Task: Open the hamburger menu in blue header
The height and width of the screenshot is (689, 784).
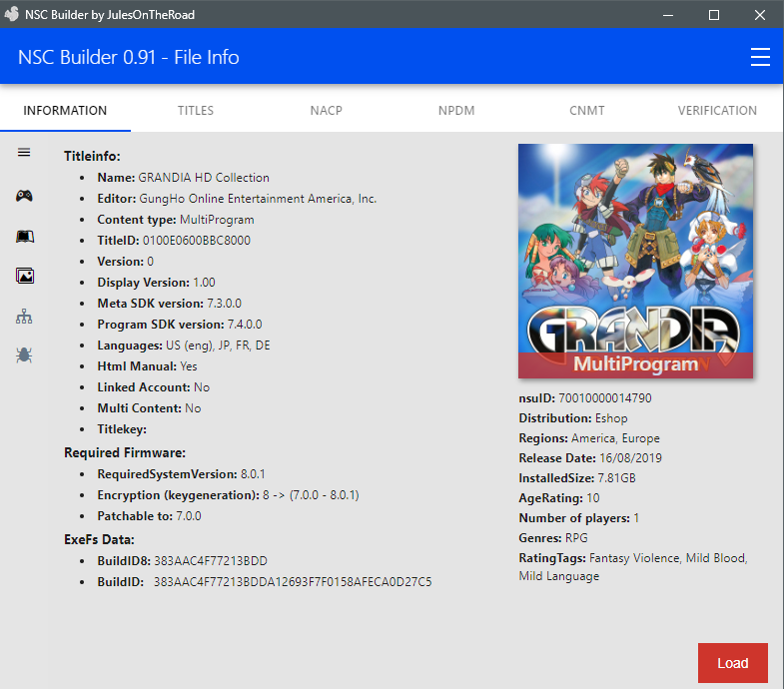Action: pos(760,57)
